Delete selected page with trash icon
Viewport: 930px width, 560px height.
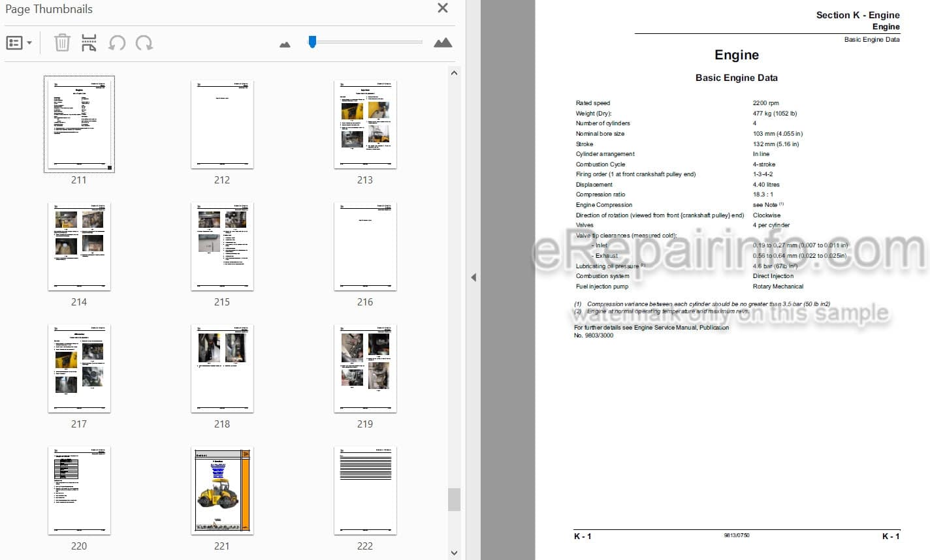point(61,43)
